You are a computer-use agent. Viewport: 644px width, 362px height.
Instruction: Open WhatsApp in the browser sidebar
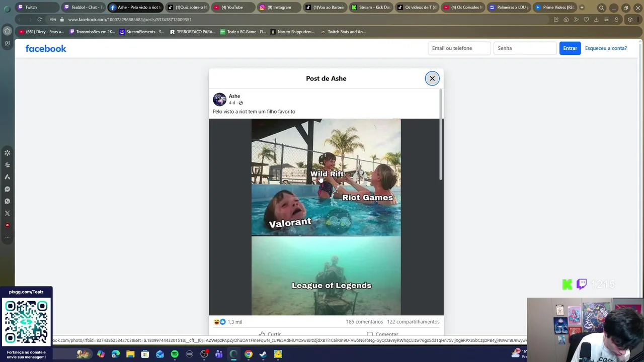[x=8, y=201]
